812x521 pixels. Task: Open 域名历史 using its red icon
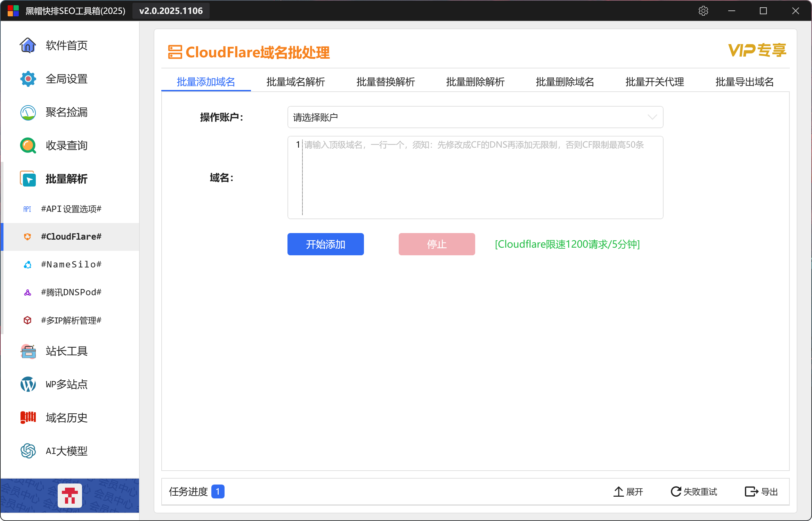(x=28, y=417)
